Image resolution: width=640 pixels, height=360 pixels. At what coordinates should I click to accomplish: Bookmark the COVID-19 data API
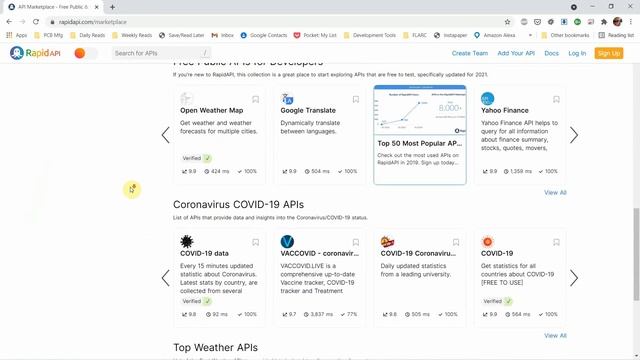click(x=256, y=242)
